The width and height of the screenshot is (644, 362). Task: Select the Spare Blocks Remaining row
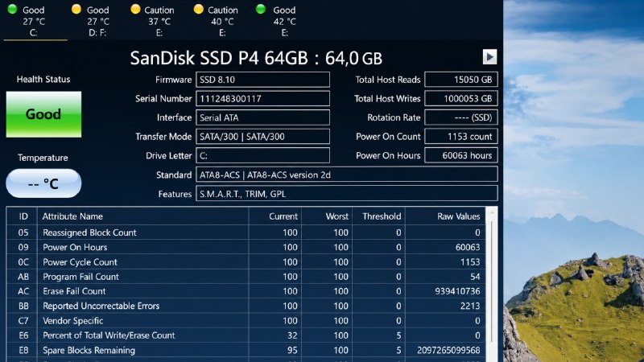click(x=246, y=350)
